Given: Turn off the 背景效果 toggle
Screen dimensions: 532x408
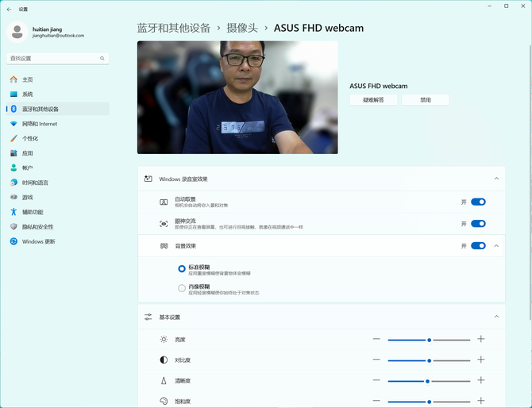Looking at the screenshot, I should [478, 245].
